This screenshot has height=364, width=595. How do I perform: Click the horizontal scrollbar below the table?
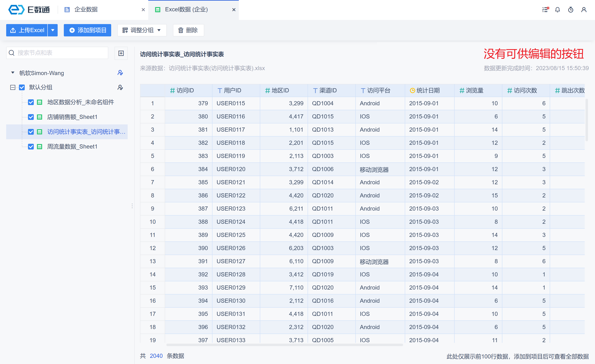[x=285, y=345]
